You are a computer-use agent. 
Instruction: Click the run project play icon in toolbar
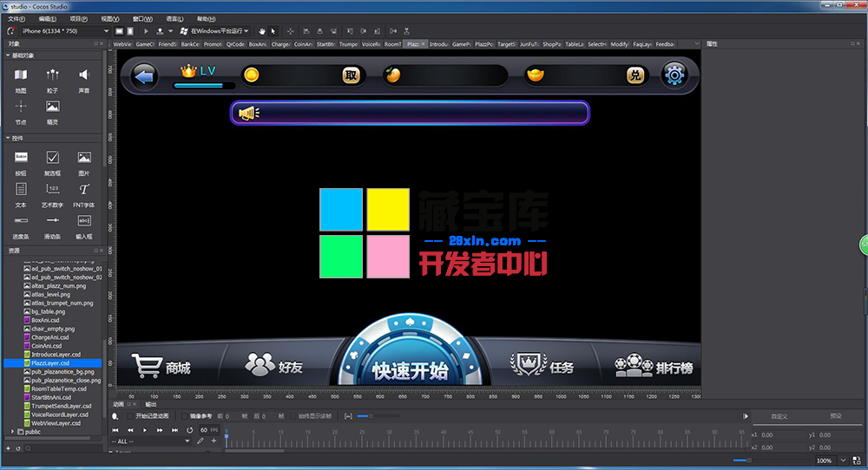[x=146, y=31]
